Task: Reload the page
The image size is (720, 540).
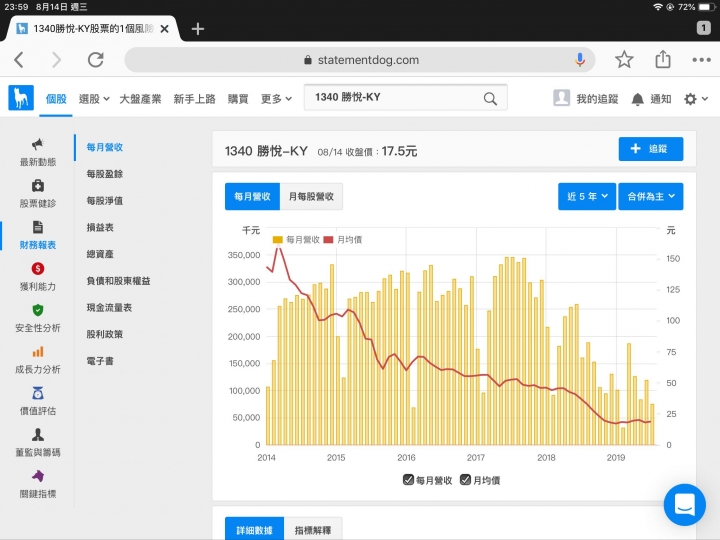Action: pyautogui.click(x=96, y=60)
